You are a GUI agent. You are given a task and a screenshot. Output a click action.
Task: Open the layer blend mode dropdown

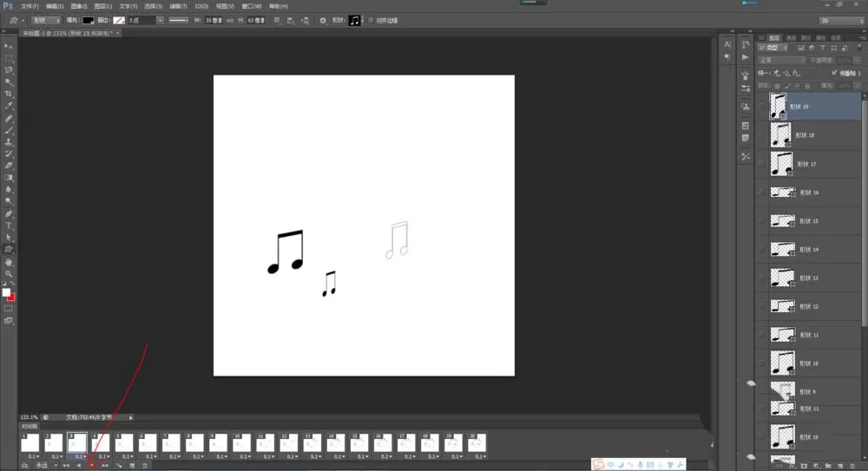[x=782, y=61]
